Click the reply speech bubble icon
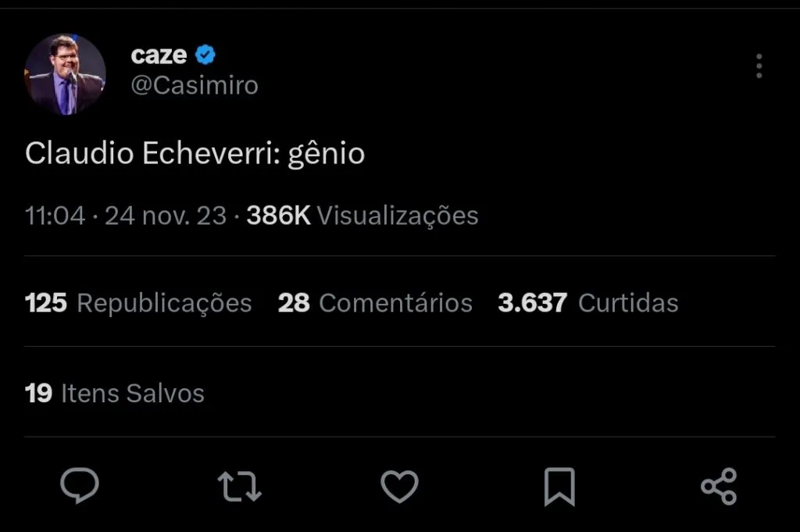800x532 pixels. point(80,485)
